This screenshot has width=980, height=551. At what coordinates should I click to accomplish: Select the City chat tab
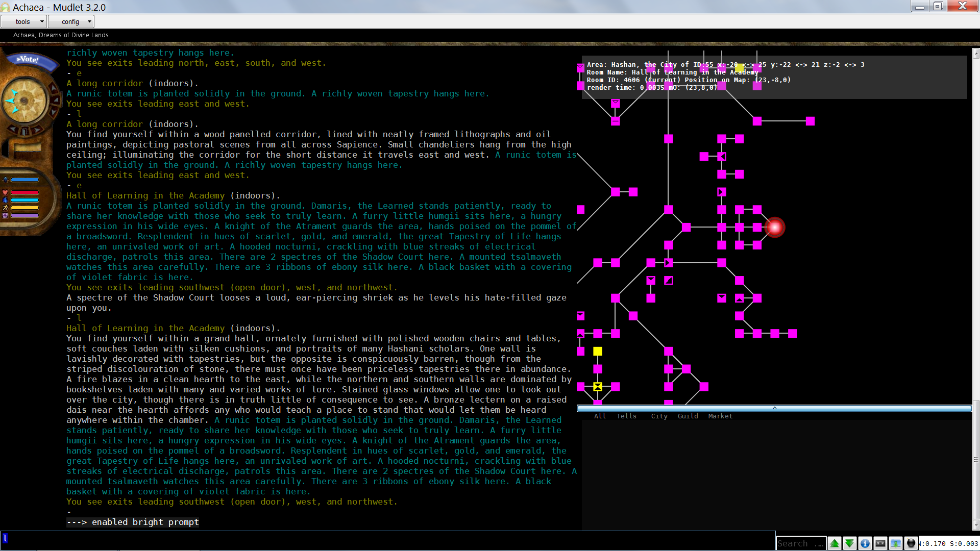(659, 416)
